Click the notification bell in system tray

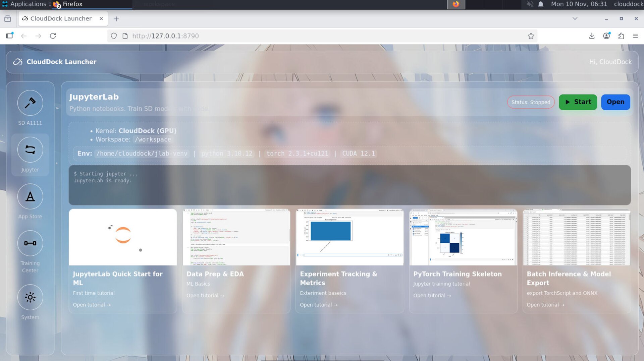541,4
